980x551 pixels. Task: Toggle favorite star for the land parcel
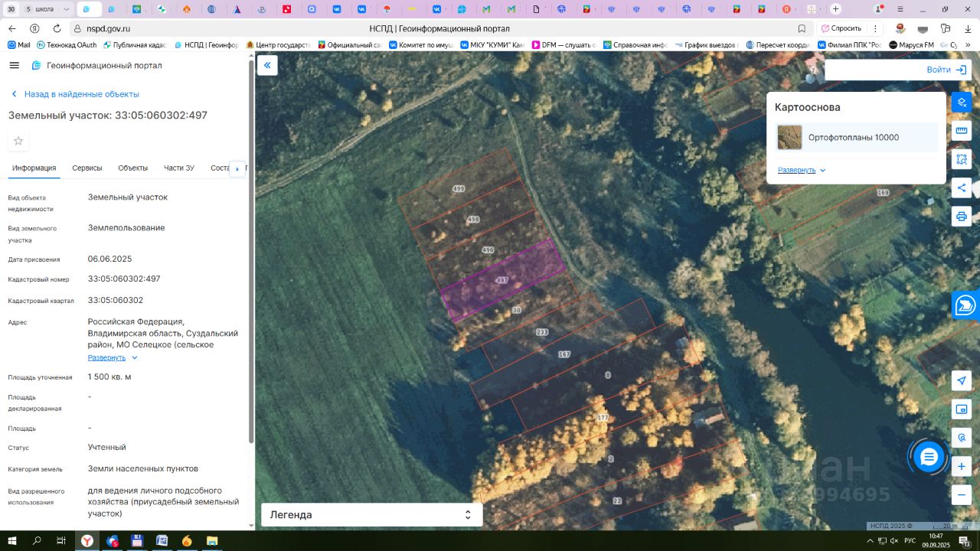click(18, 141)
